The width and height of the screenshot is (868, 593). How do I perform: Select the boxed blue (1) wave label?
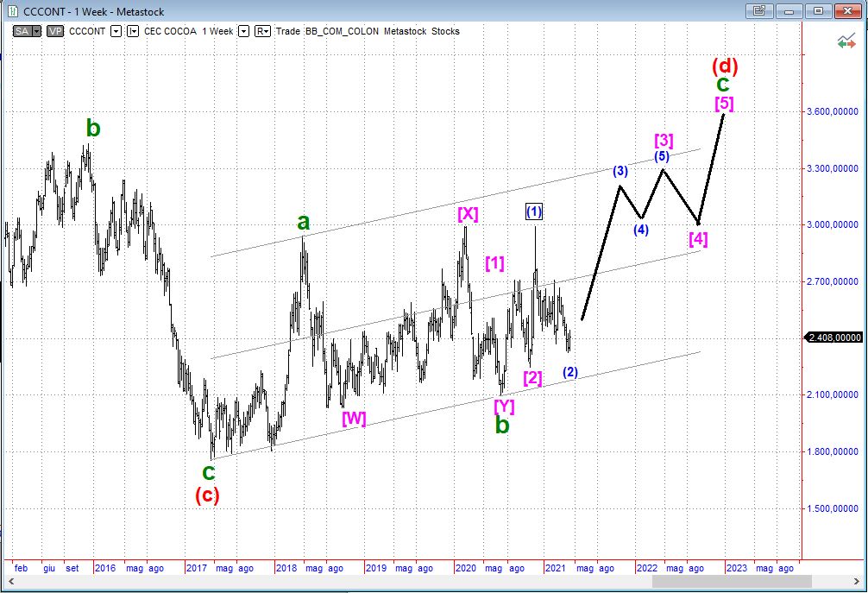point(534,211)
